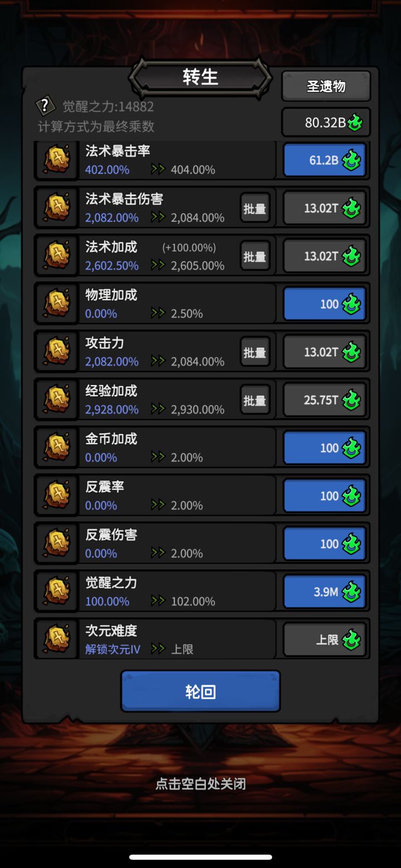Click 批量 for 法术加成

point(255,256)
